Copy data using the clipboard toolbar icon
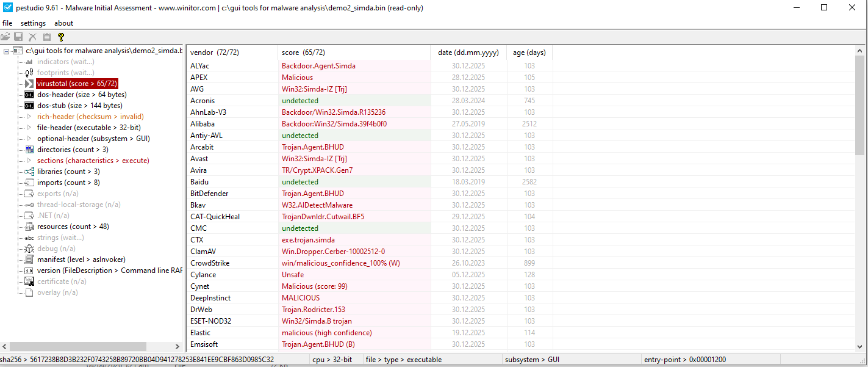The image size is (868, 367). [47, 37]
